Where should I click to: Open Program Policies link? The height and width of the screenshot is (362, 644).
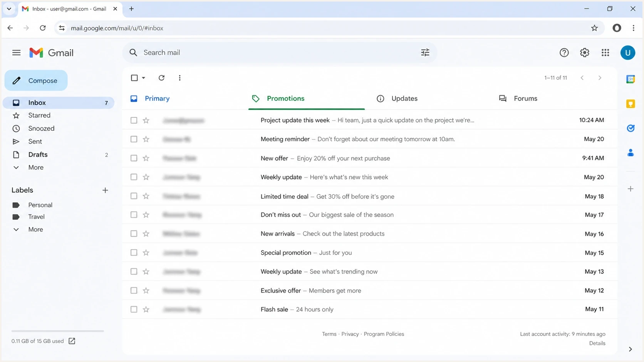click(384, 334)
